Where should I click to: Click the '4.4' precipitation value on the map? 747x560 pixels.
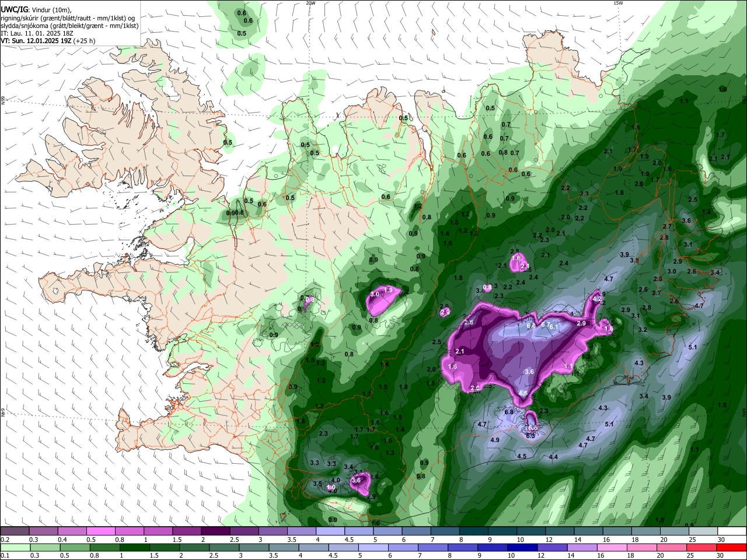[553, 457]
